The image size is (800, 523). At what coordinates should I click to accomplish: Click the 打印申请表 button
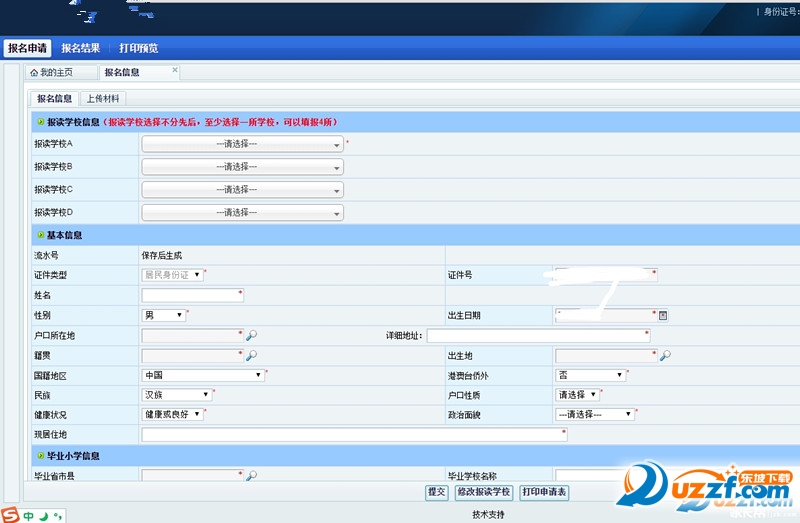tap(544, 492)
